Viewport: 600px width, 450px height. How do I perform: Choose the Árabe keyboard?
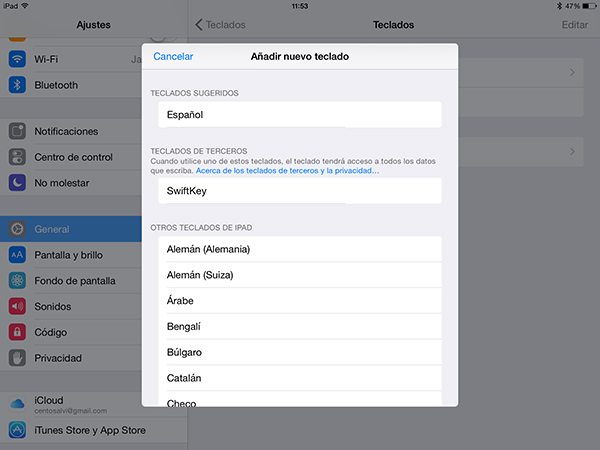click(x=300, y=301)
